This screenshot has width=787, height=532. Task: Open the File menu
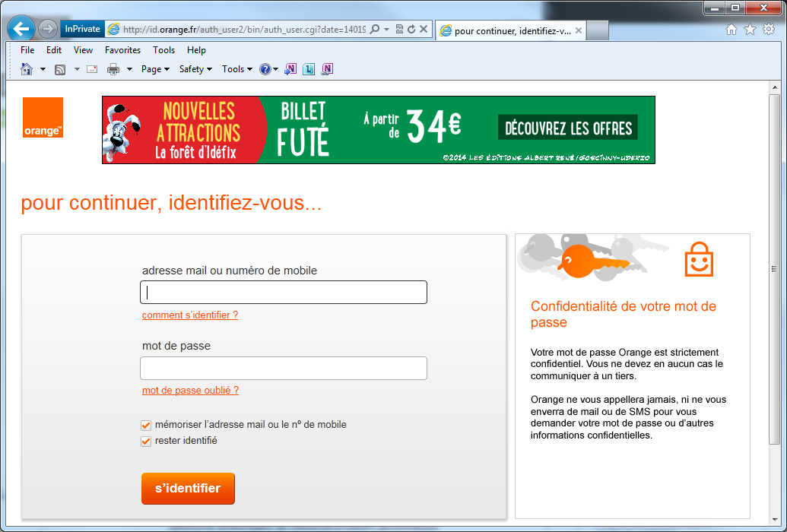tap(27, 49)
